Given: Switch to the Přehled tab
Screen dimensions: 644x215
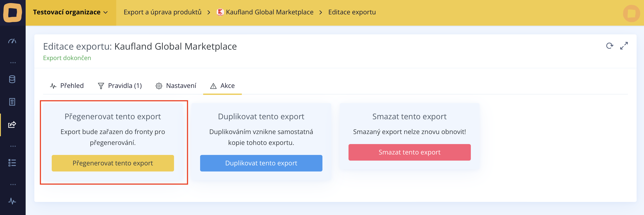Looking at the screenshot, I should tap(67, 86).
